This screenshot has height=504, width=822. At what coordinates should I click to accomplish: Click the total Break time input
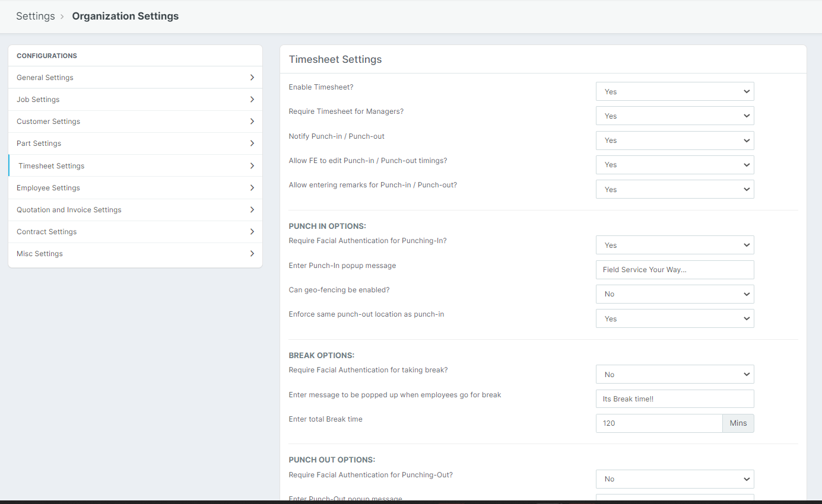(659, 423)
